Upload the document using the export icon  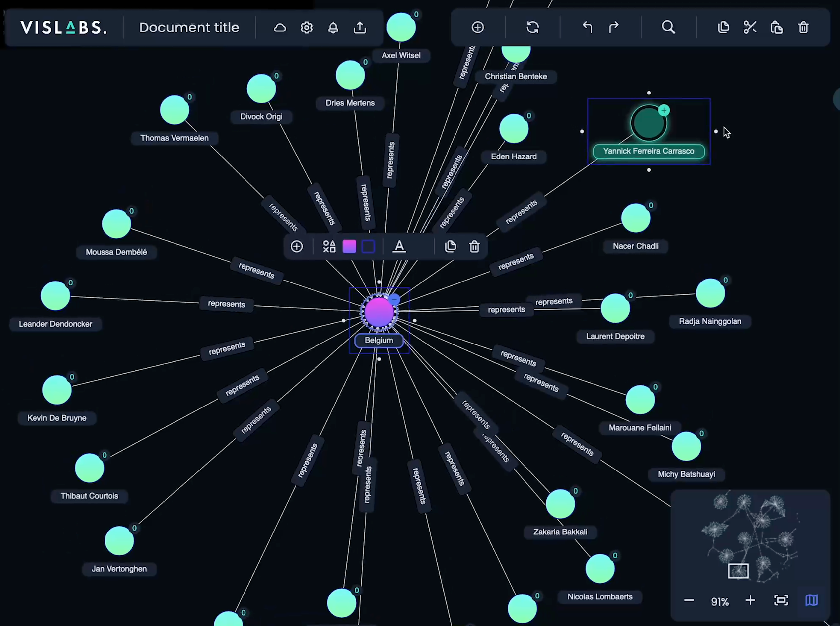point(359,27)
